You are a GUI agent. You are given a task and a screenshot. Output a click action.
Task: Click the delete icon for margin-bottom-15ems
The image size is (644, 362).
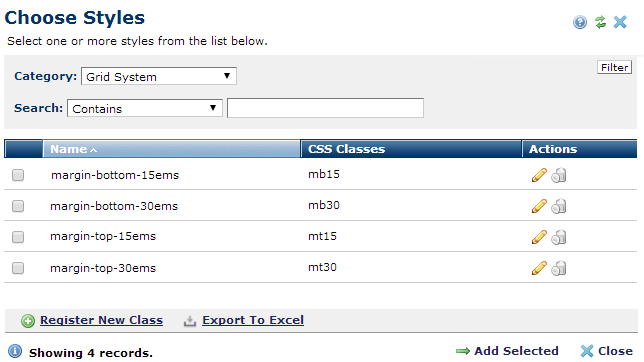559,175
